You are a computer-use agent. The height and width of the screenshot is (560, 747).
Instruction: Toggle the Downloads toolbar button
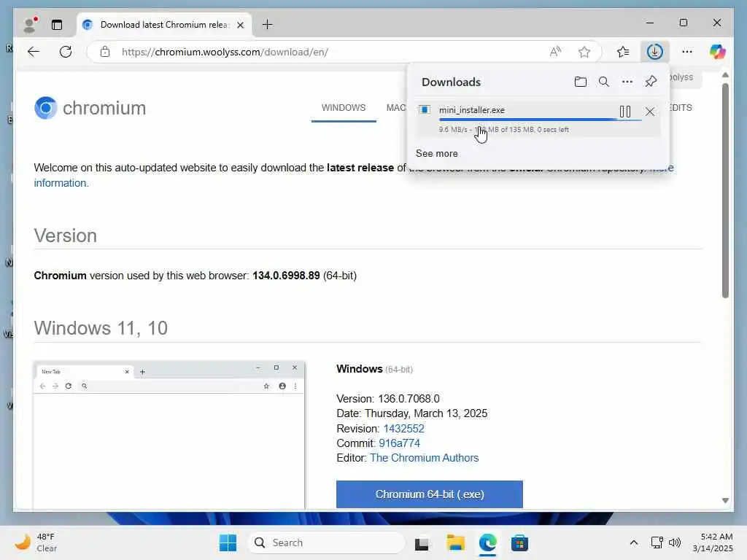point(654,52)
